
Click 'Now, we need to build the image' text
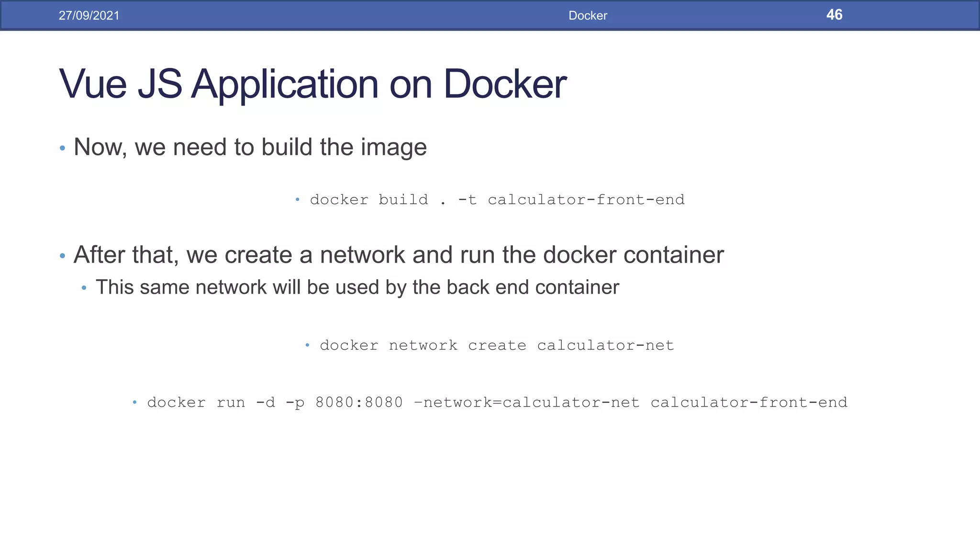(250, 147)
